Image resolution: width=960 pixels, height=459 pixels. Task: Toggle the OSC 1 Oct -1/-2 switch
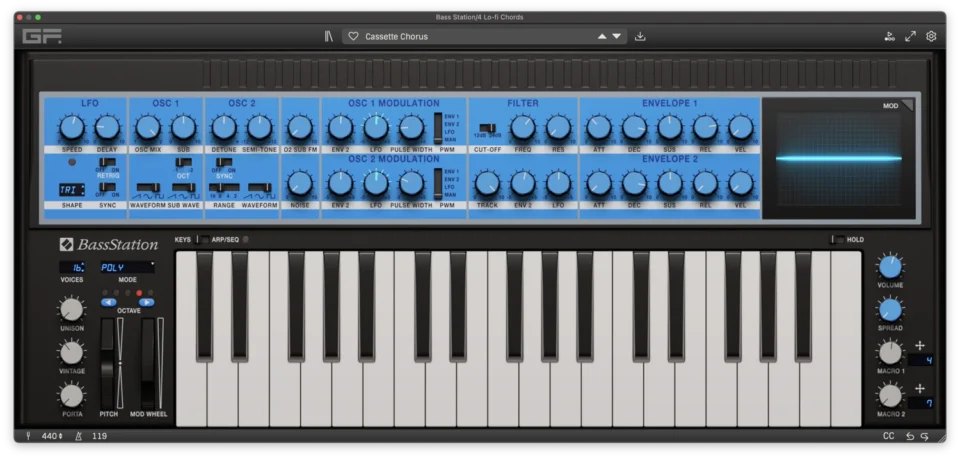point(184,162)
